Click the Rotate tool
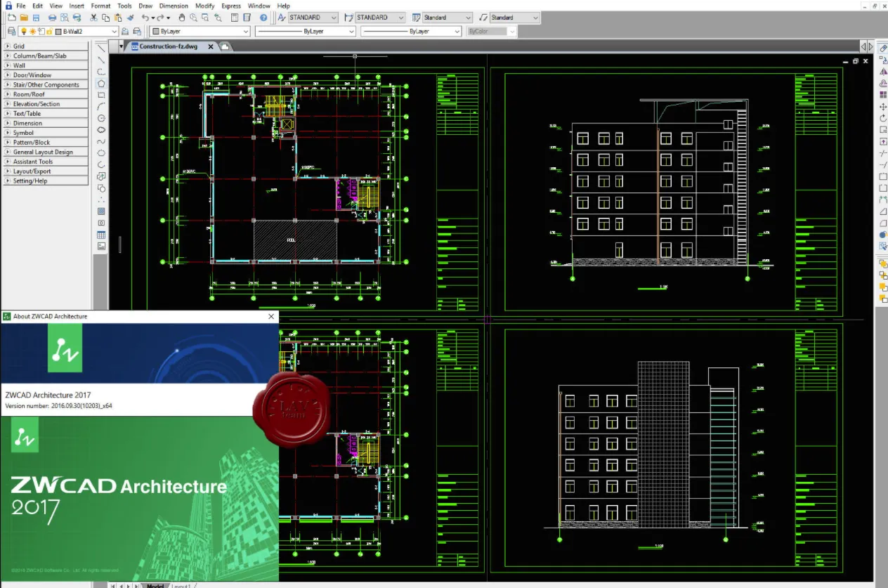 coord(883,118)
